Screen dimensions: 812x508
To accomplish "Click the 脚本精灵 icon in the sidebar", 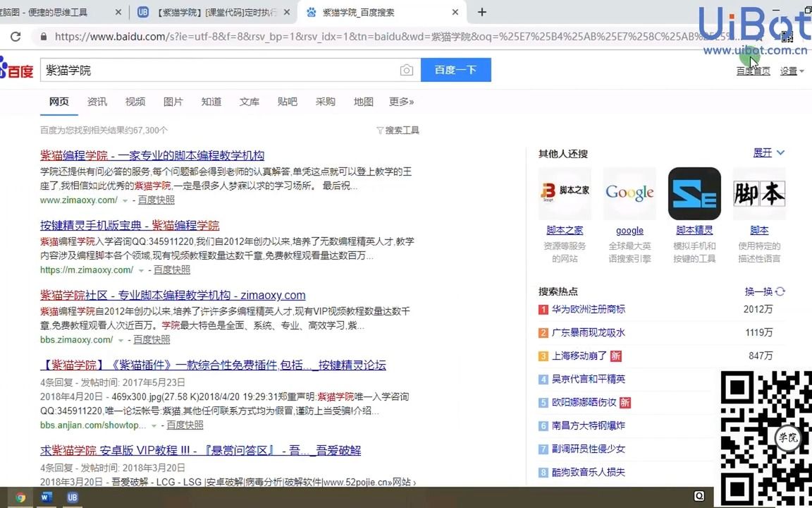I will (694, 193).
